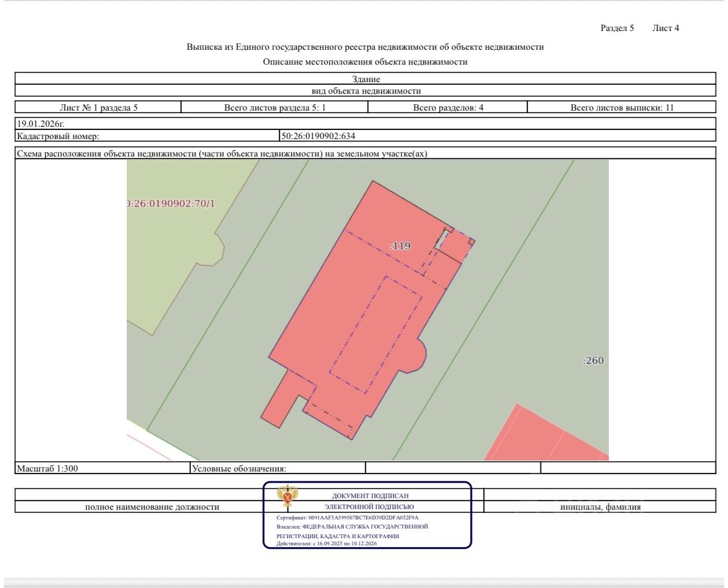Click the "ДОКУМЕНТ ПОДПИСАН" stamp heading

[370, 495]
